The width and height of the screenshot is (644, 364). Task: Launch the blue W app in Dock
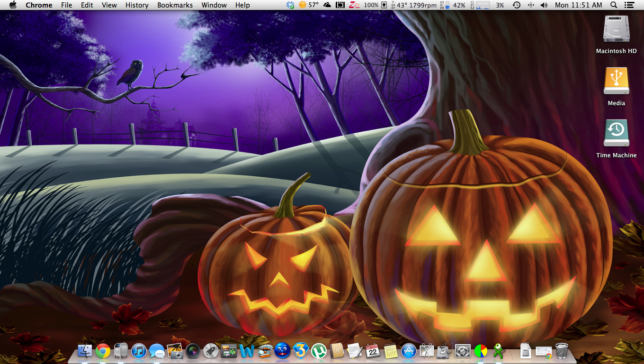[x=247, y=351]
